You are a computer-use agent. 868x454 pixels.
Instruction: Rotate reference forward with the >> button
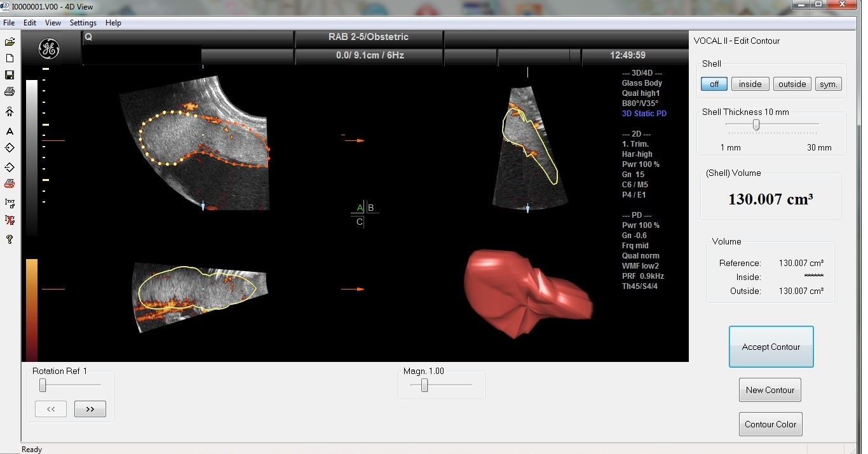click(x=90, y=409)
